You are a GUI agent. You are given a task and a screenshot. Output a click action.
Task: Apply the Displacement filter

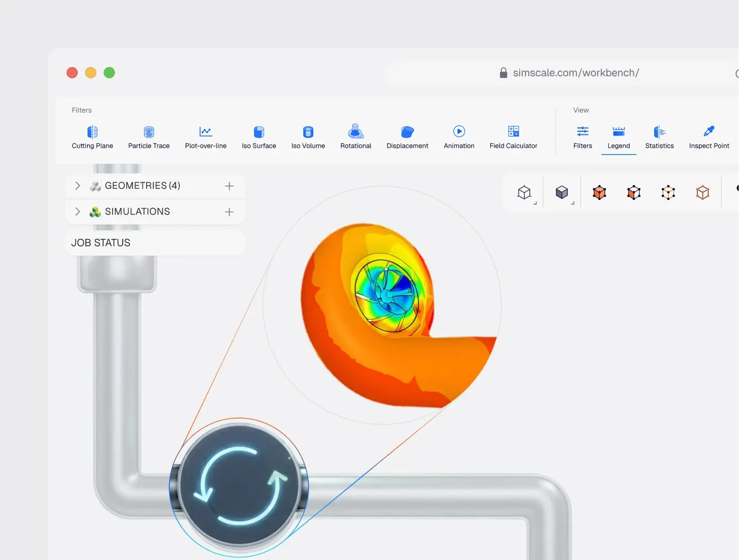click(407, 138)
